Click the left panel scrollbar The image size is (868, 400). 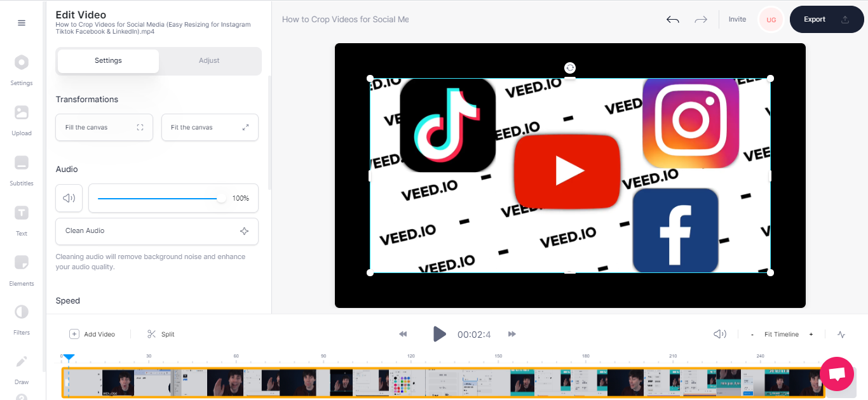coord(269,133)
